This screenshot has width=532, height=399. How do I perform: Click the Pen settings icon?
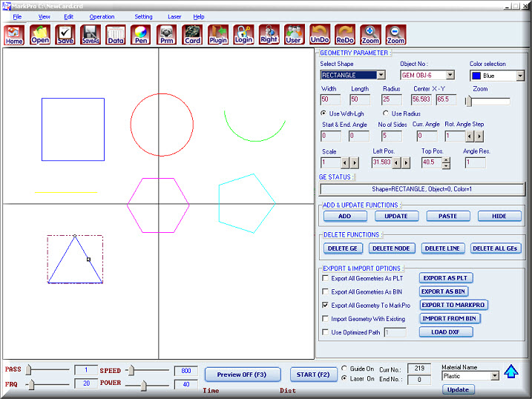(141, 35)
